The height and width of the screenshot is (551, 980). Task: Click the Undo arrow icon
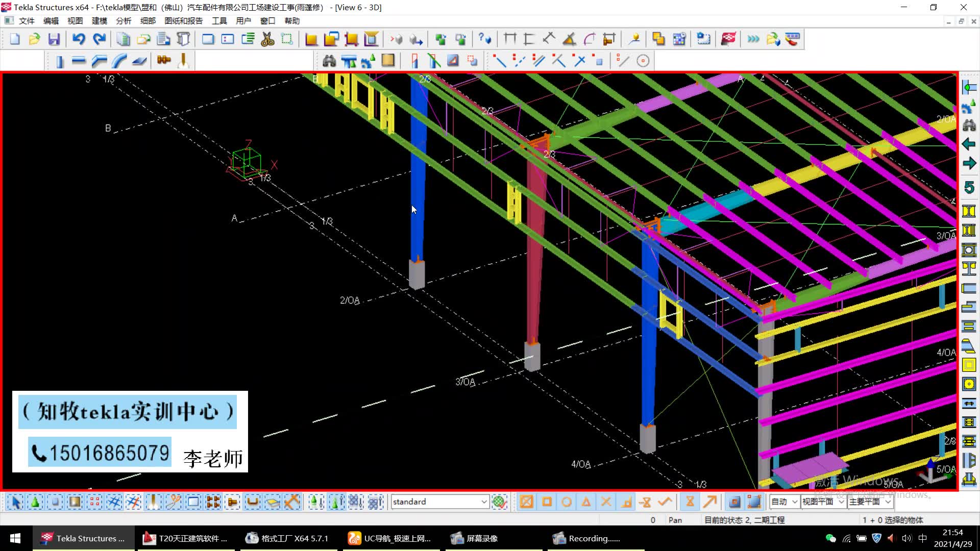click(x=78, y=39)
